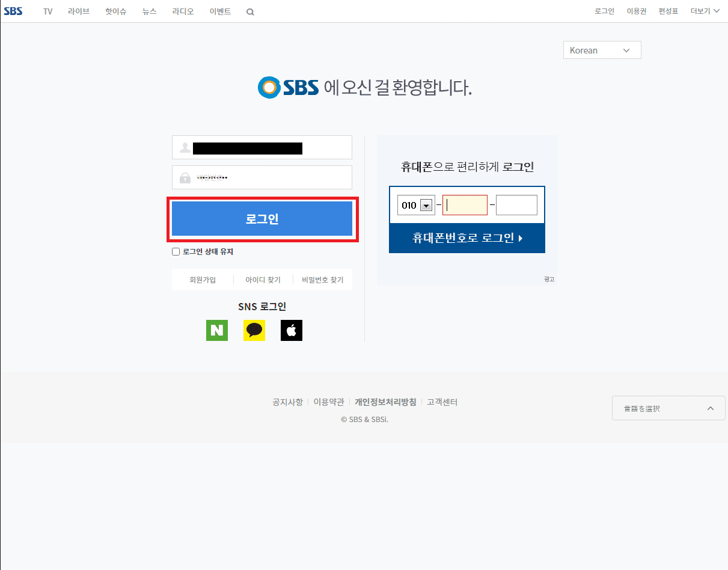Open the Korean language dropdown
Viewport: 728px width, 570px height.
tap(602, 50)
